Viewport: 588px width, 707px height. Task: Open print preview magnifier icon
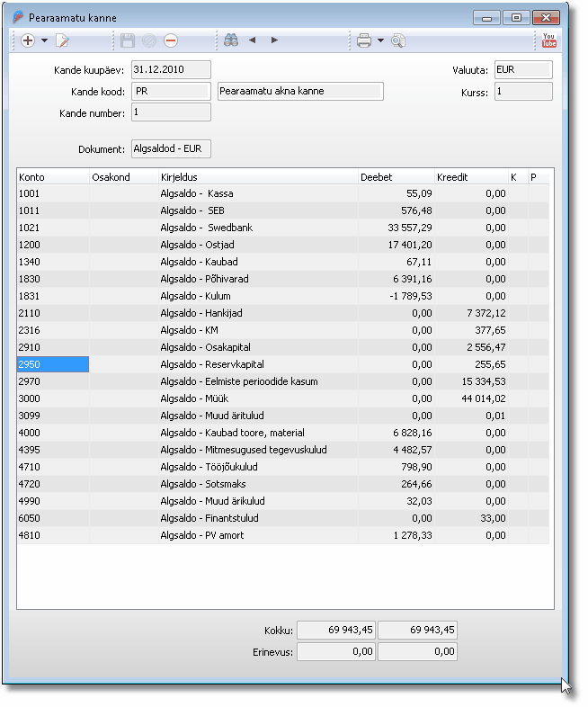point(398,40)
